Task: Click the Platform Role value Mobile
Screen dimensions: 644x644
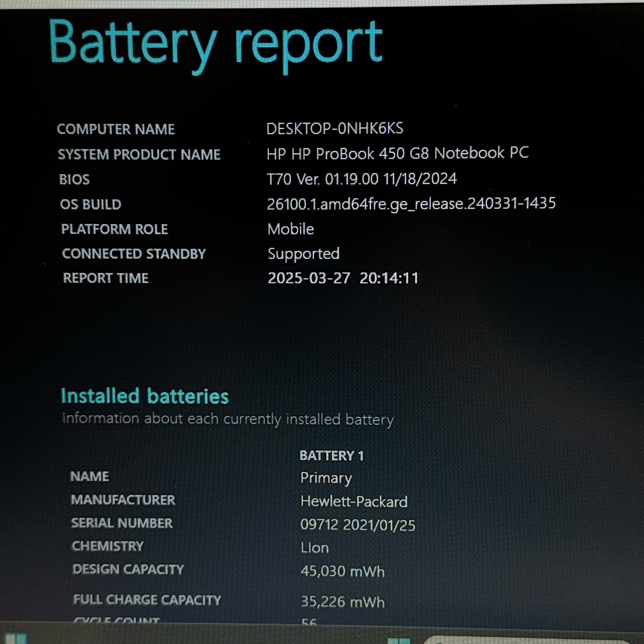Action: coord(291,229)
